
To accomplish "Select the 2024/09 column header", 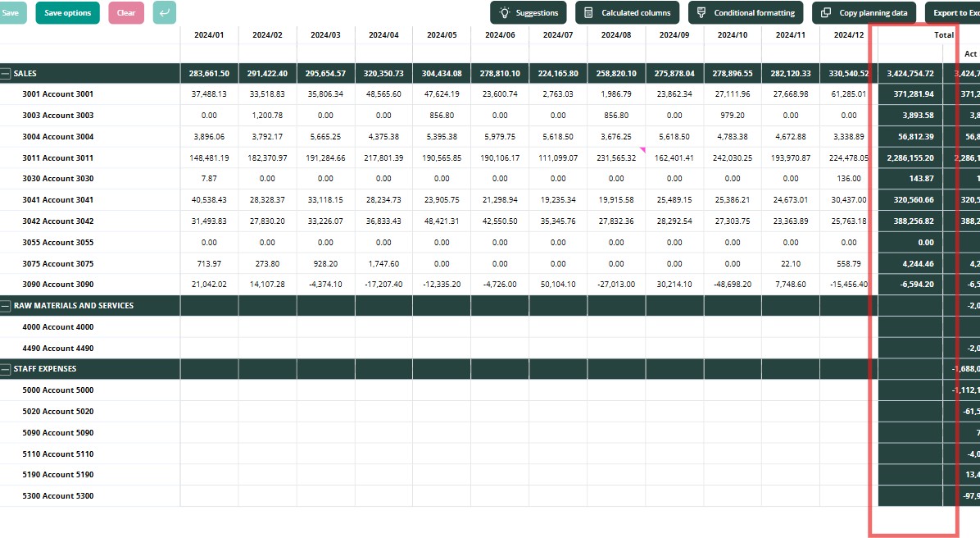I will tap(674, 35).
